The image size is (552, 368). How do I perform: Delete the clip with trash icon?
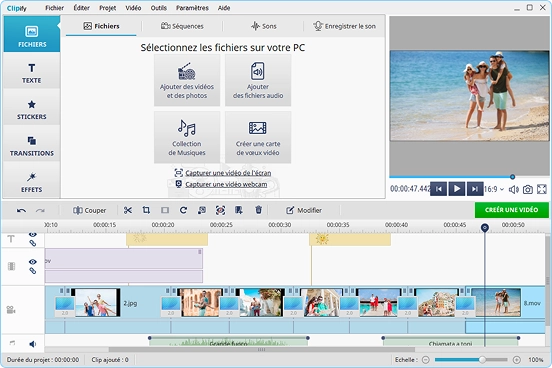(258, 210)
